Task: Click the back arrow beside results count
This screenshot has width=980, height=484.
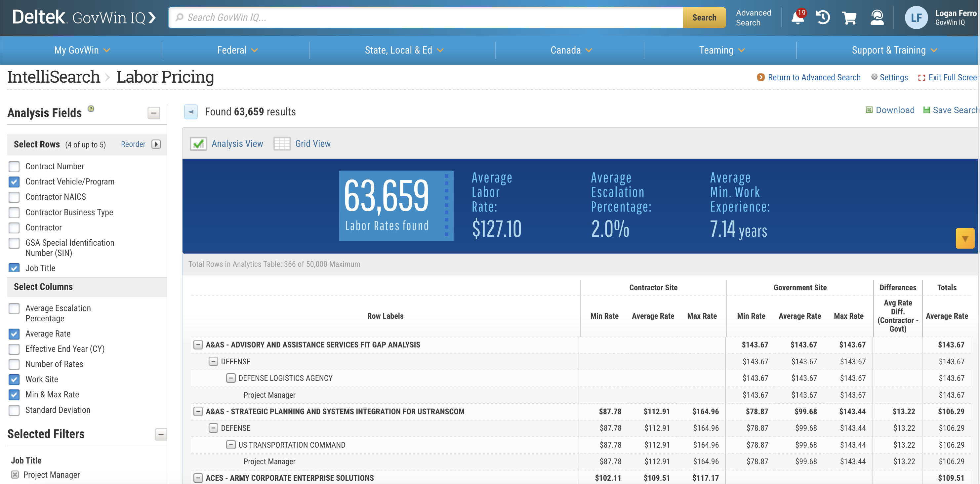Action: coord(191,112)
